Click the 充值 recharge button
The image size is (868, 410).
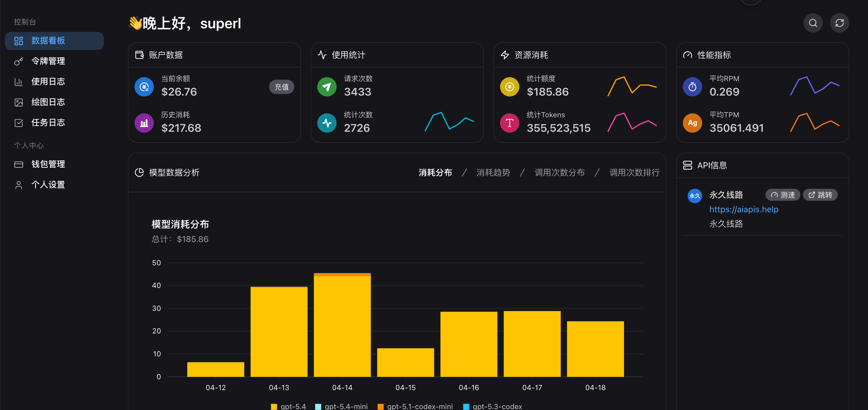click(281, 87)
